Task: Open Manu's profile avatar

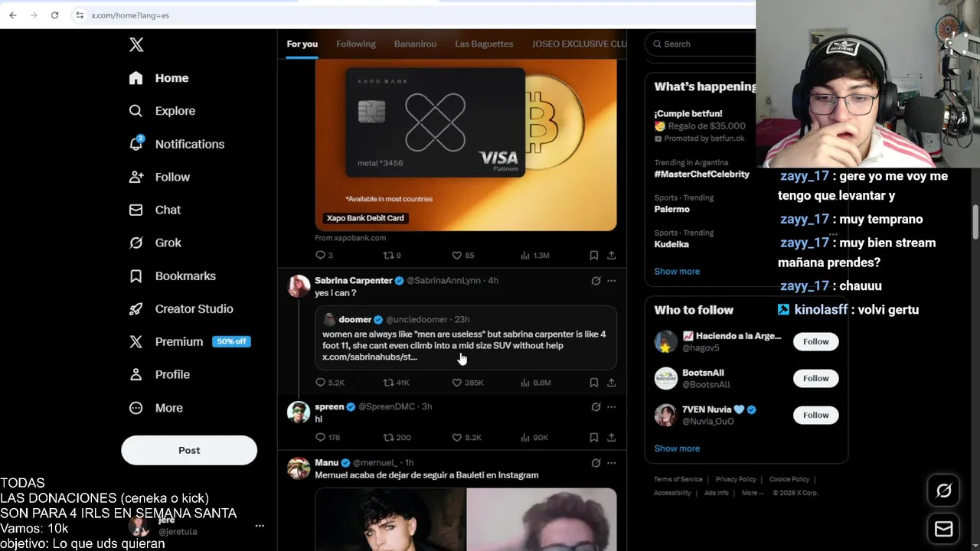Action: tap(299, 468)
